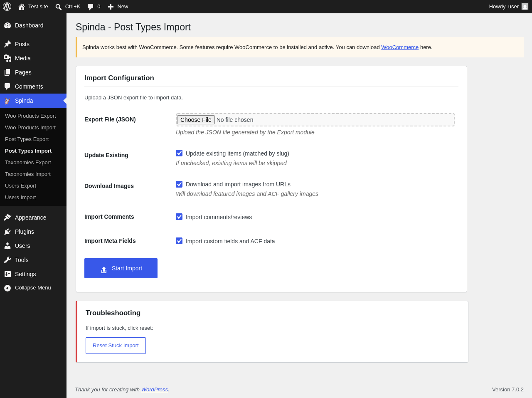Image resolution: width=532 pixels, height=398 pixels.
Task: Click the Appearance paintbrush icon
Action: [x=7, y=218]
